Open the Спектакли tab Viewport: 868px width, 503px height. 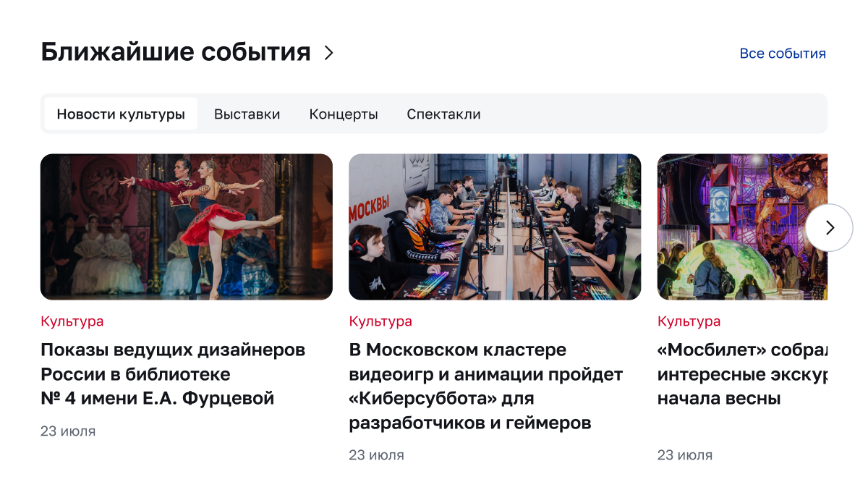pos(443,114)
